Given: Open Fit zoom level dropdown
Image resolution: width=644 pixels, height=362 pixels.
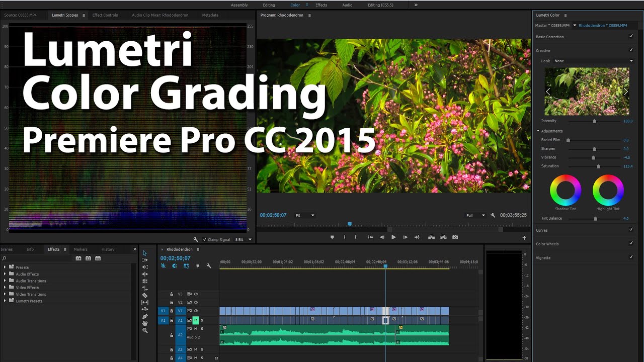Looking at the screenshot, I should click(304, 215).
